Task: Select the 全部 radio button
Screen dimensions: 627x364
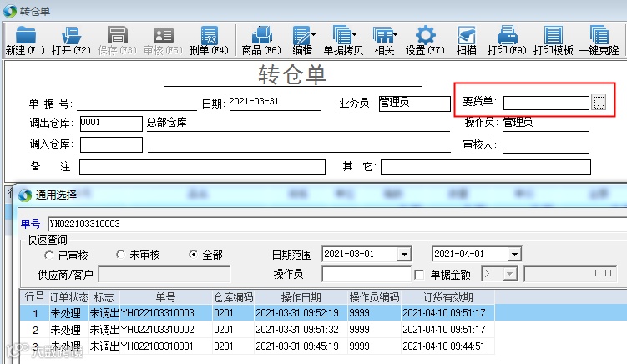Action: tap(193, 255)
